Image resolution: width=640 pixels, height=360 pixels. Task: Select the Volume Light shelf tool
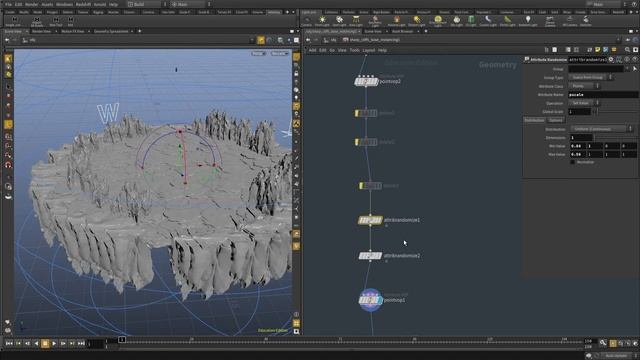point(396,21)
